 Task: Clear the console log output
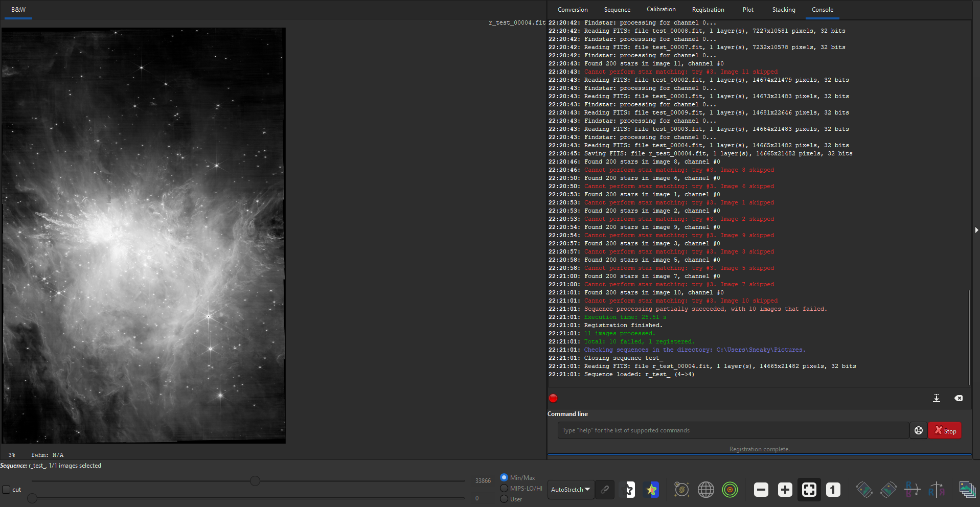click(959, 398)
